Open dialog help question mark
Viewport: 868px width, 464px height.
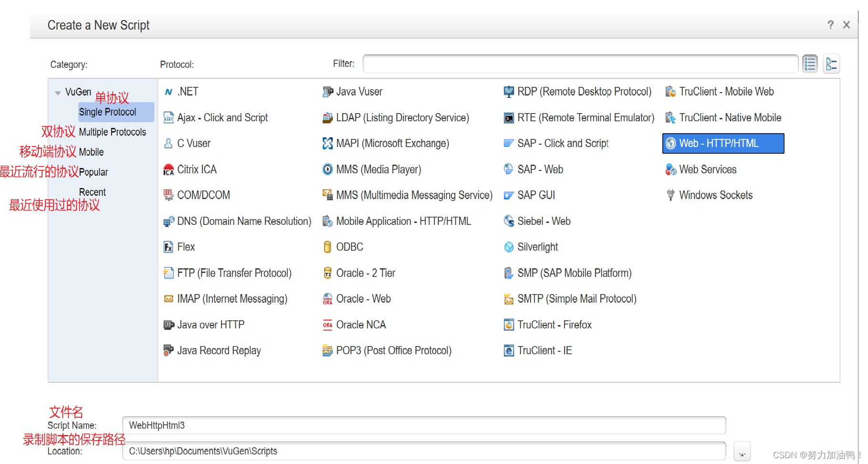(830, 25)
